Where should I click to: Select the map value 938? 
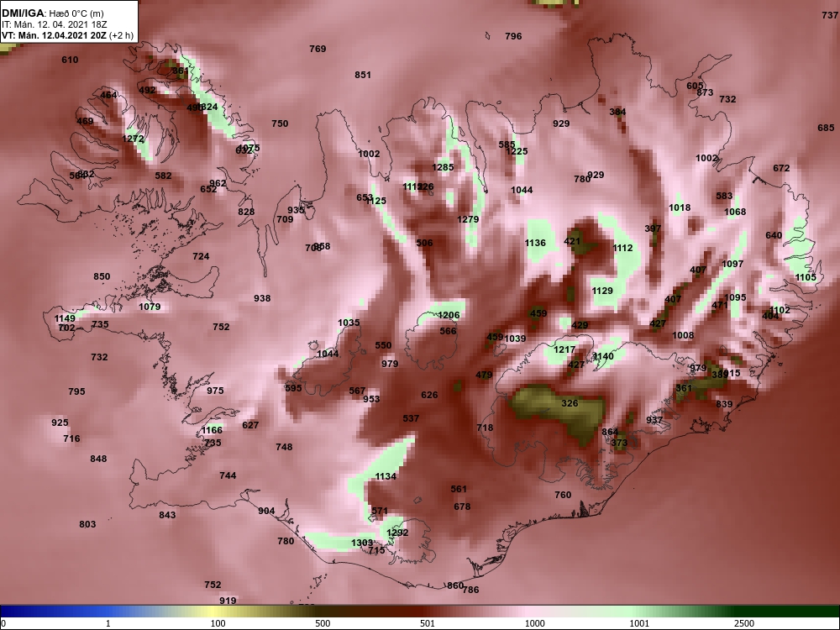click(262, 299)
